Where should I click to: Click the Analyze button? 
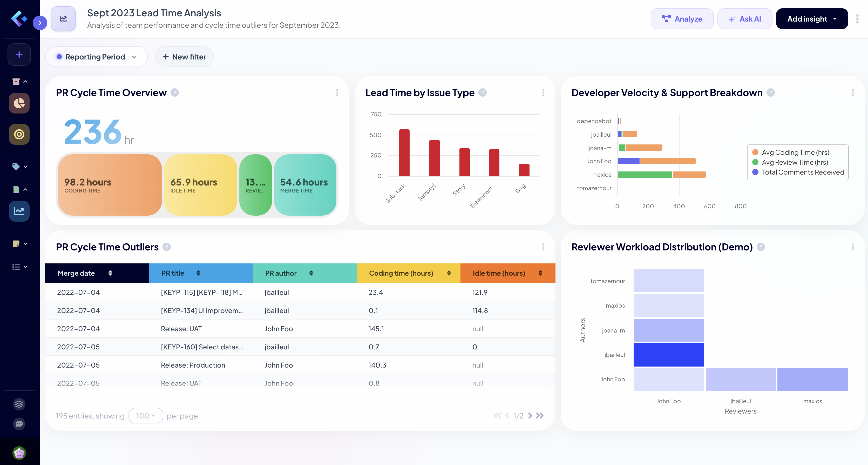pyautogui.click(x=682, y=19)
